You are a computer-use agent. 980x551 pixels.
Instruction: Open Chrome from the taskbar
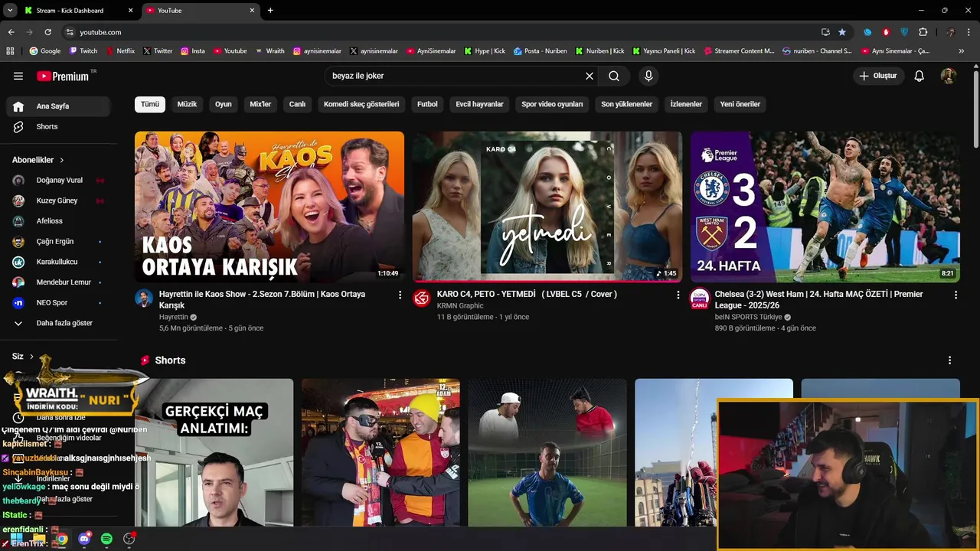[x=61, y=539]
